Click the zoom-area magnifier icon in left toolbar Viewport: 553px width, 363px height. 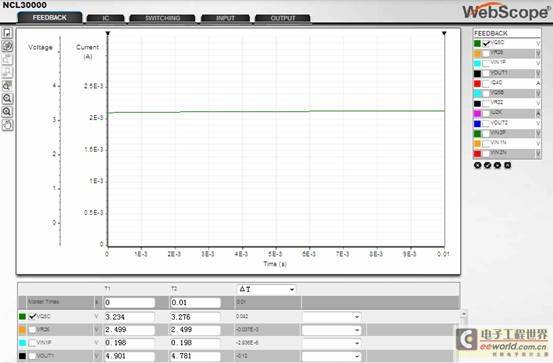tap(7, 85)
